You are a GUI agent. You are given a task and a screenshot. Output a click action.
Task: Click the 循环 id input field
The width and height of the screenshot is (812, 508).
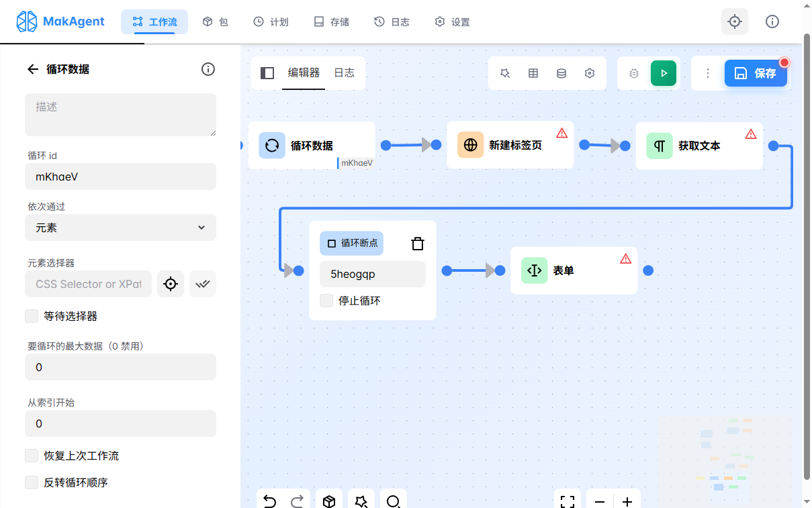121,176
